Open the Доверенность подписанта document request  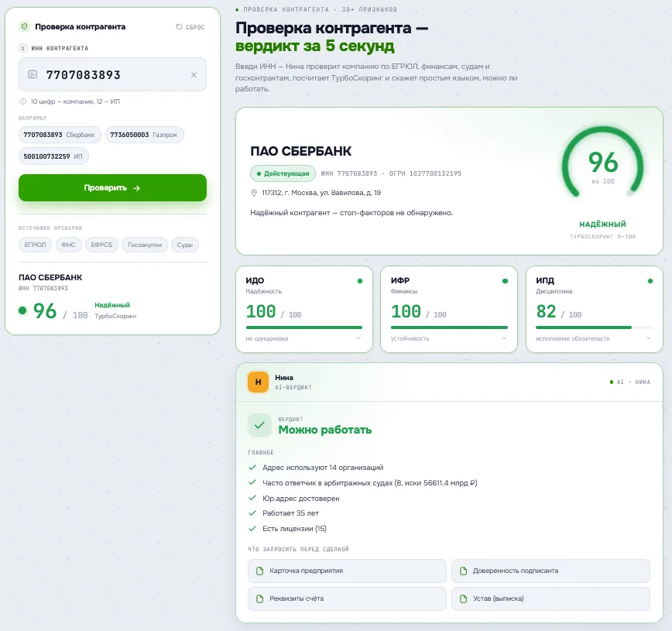[550, 571]
